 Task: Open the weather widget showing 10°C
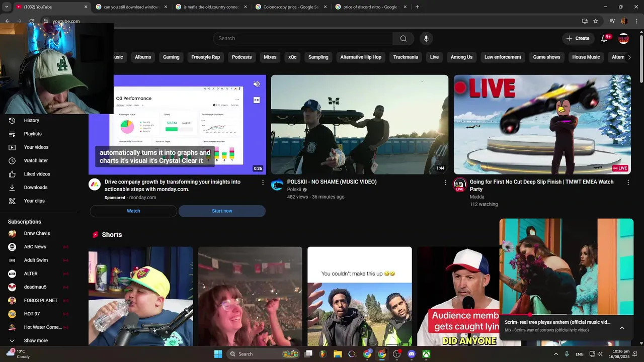[x=18, y=354]
